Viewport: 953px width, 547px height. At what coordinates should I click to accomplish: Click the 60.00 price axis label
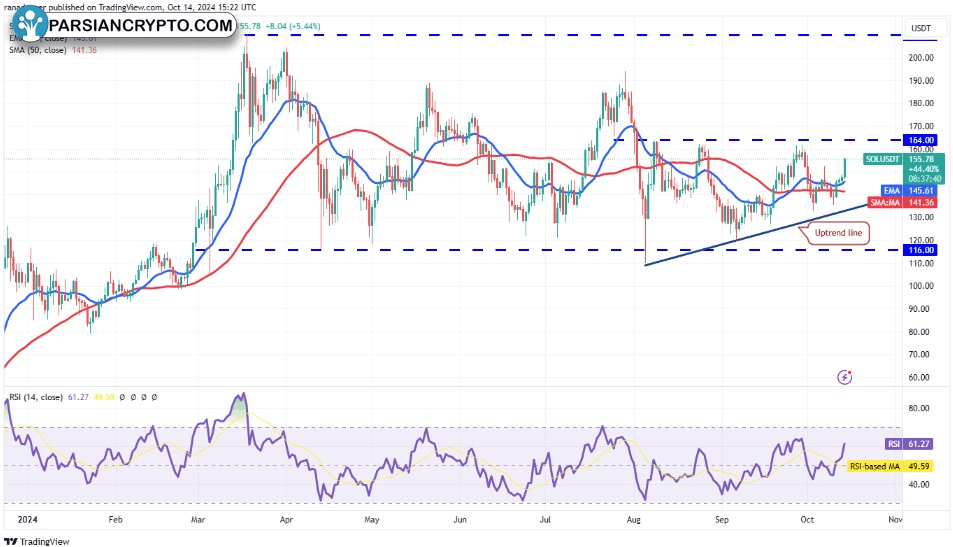[919, 377]
